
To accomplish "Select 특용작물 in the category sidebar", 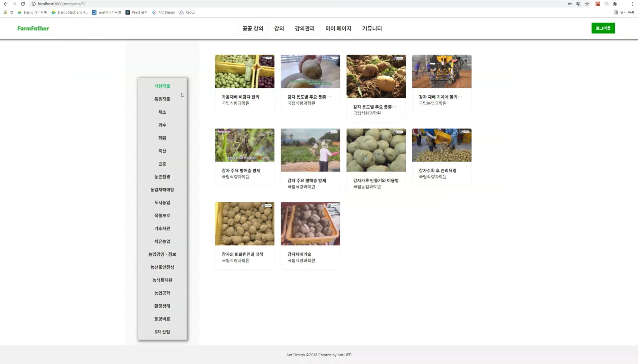I will (162, 99).
